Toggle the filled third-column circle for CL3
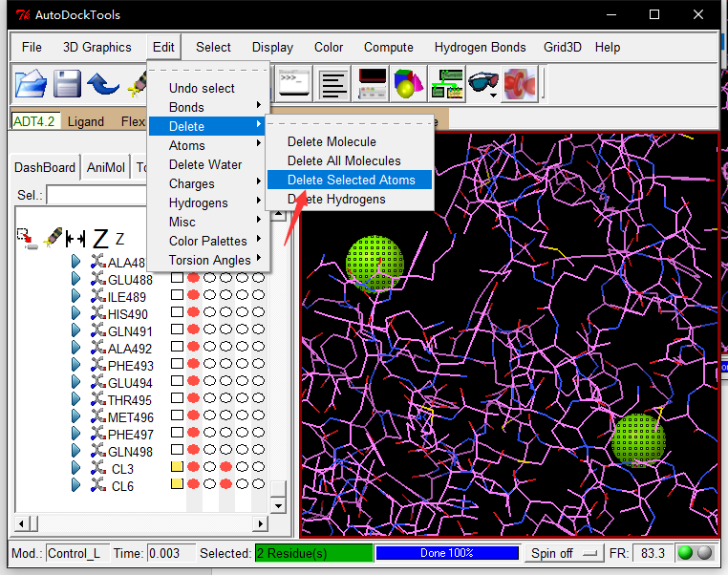The image size is (728, 575). (x=226, y=466)
